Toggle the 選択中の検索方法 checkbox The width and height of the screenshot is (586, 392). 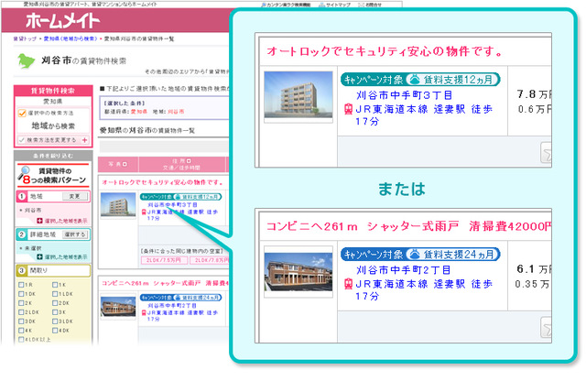point(22,113)
